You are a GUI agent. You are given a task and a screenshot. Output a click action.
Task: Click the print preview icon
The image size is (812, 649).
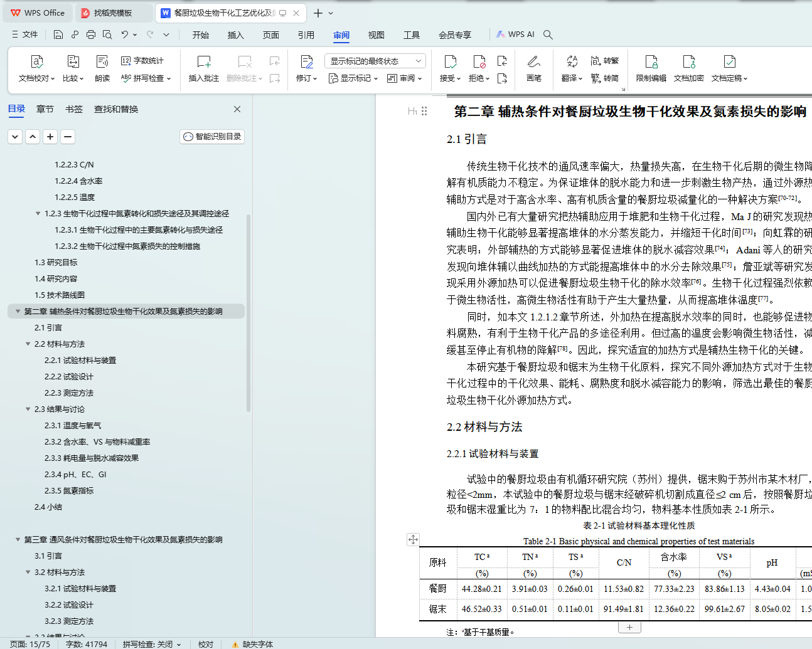[107, 34]
